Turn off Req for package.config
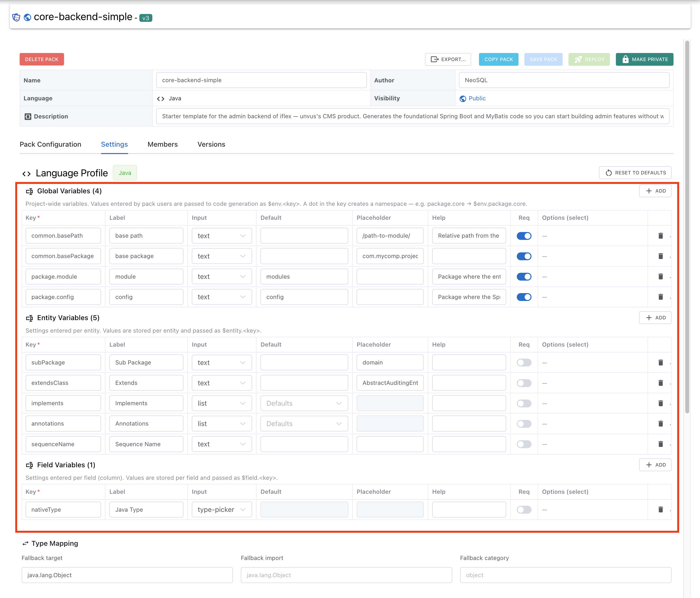Viewport: 700px width, 598px height. click(524, 297)
